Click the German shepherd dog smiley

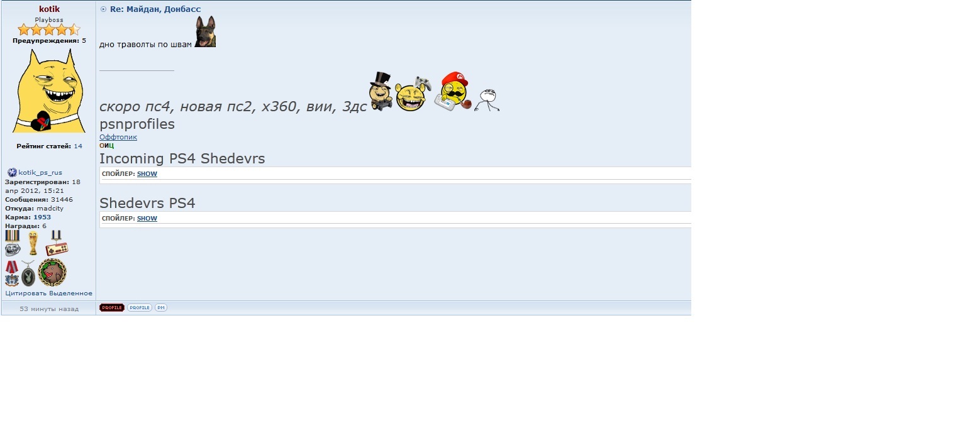point(205,31)
